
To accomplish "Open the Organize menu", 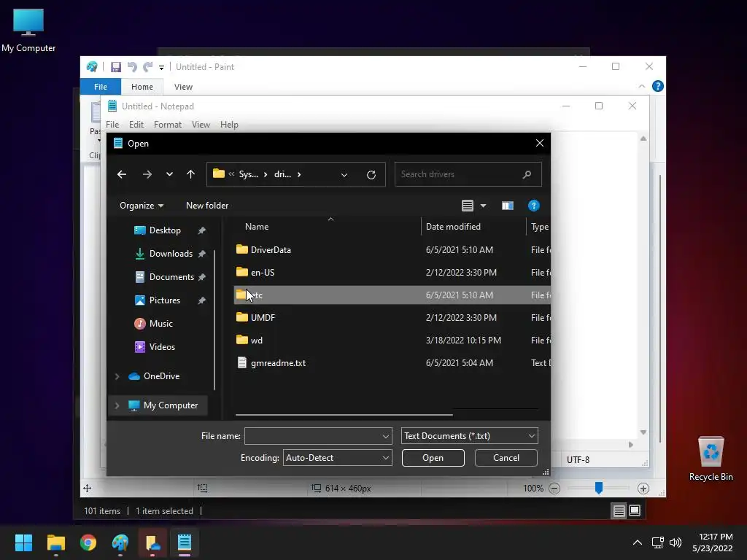I will click(x=142, y=206).
